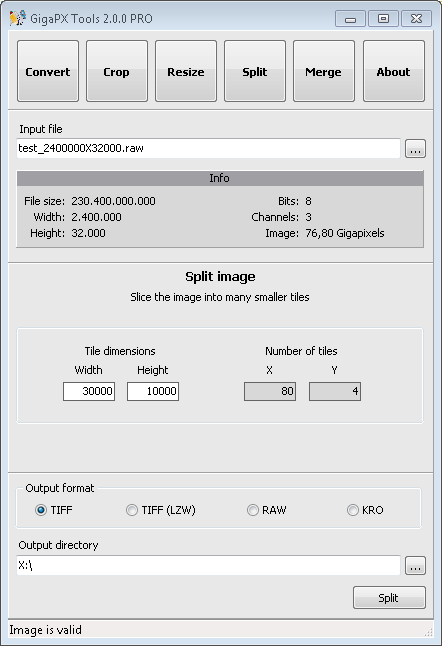The height and width of the screenshot is (646, 442).
Task: Click the Width value 2.400.000
Action: tap(96, 217)
